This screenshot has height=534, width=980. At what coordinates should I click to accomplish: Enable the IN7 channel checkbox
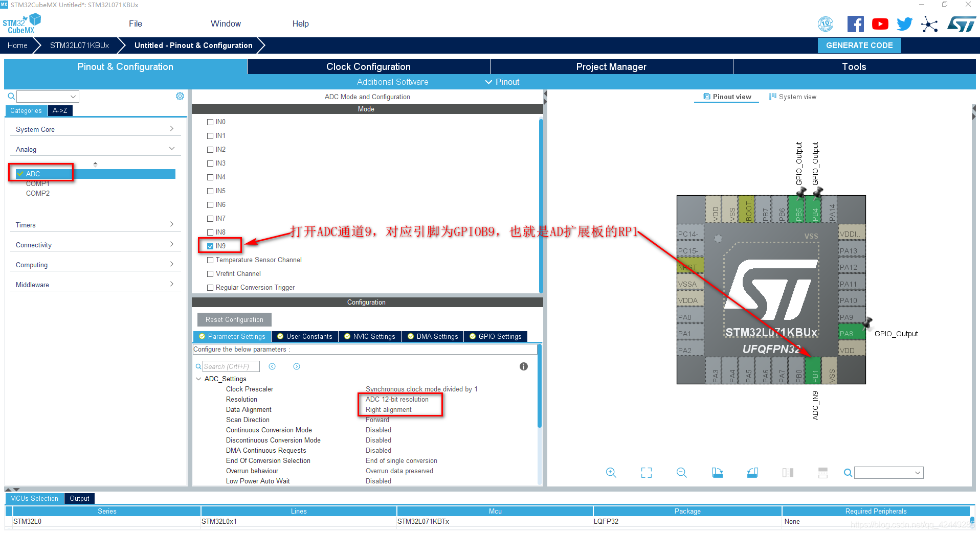[210, 219]
